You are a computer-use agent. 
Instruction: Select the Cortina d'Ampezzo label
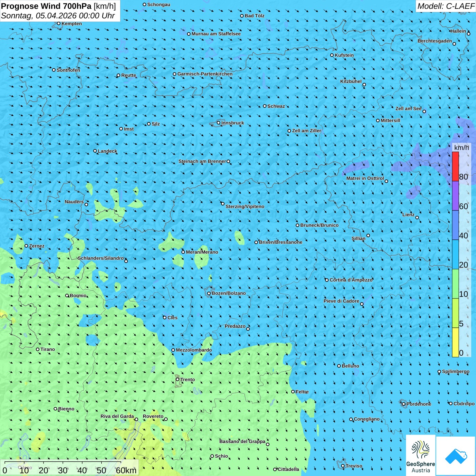coord(351,280)
